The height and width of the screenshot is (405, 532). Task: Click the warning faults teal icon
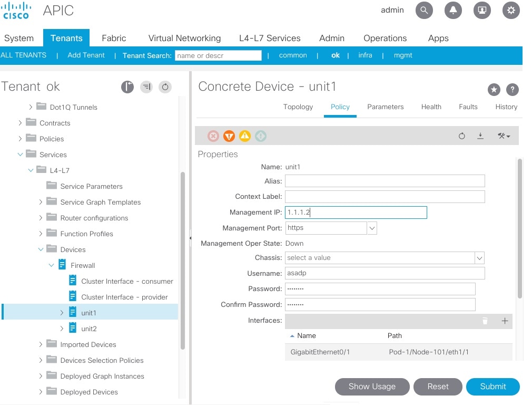261,136
